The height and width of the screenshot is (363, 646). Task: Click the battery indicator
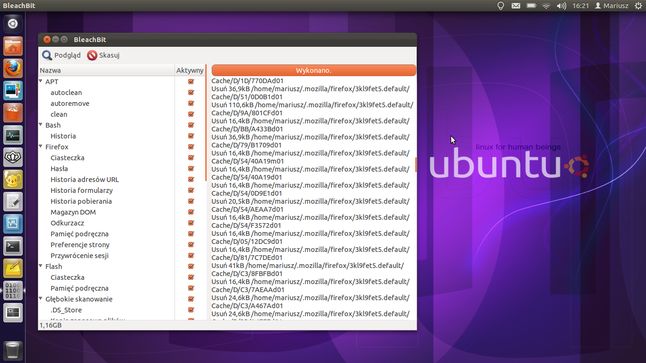pyautogui.click(x=531, y=6)
